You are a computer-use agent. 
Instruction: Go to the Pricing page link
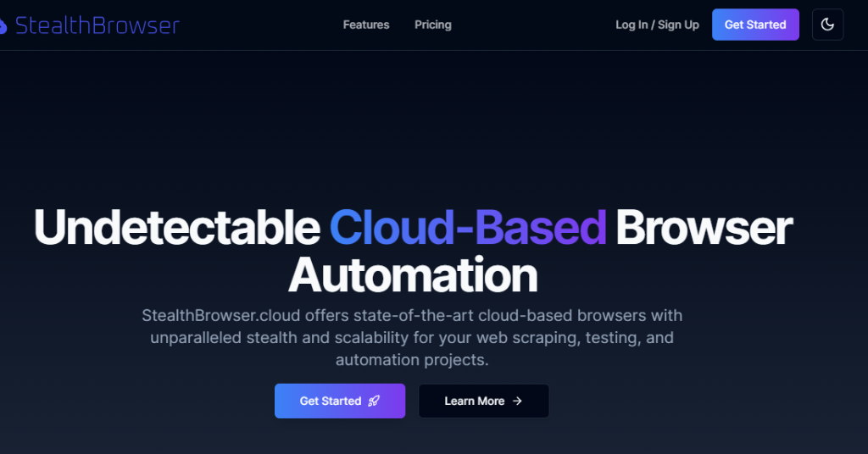click(433, 25)
